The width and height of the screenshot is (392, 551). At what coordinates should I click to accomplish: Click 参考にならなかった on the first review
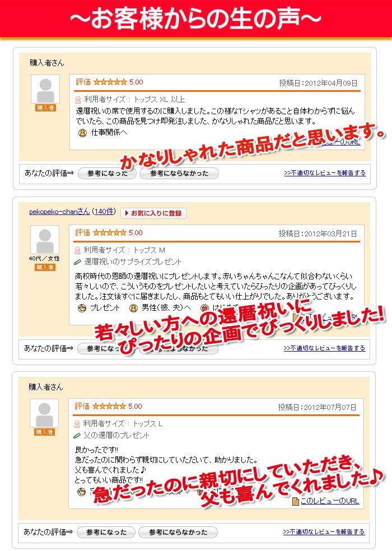pos(179,173)
